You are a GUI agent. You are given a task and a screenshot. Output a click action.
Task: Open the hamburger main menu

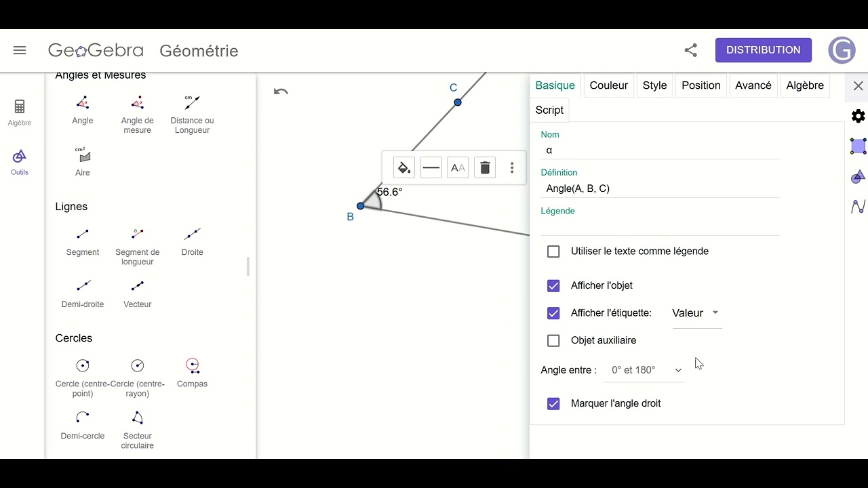click(x=20, y=50)
